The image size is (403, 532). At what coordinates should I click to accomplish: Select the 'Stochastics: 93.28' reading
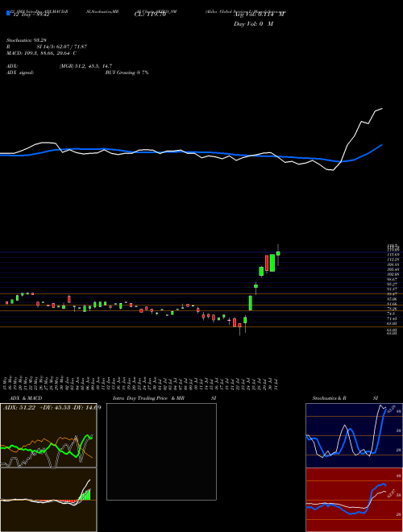click(x=25, y=41)
